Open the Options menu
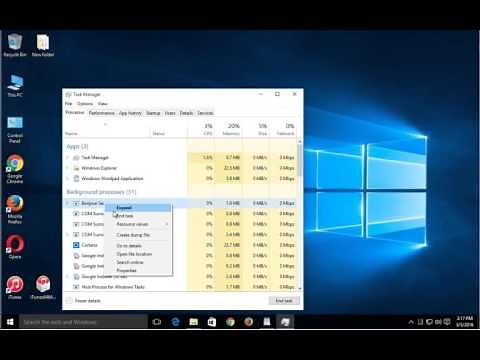 85,104
